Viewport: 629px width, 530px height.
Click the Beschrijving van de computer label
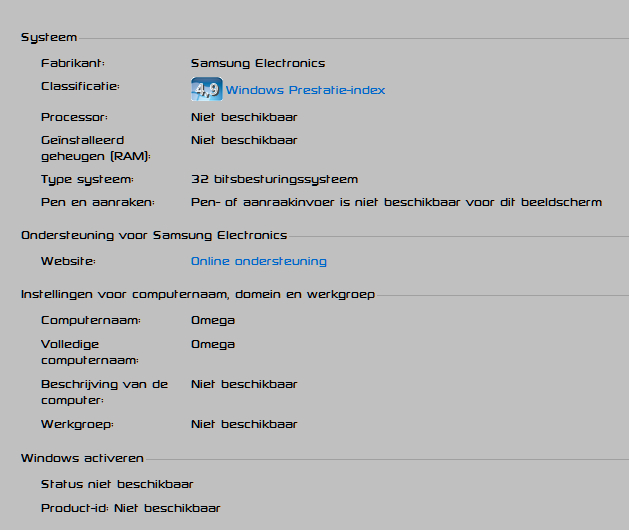point(104,392)
